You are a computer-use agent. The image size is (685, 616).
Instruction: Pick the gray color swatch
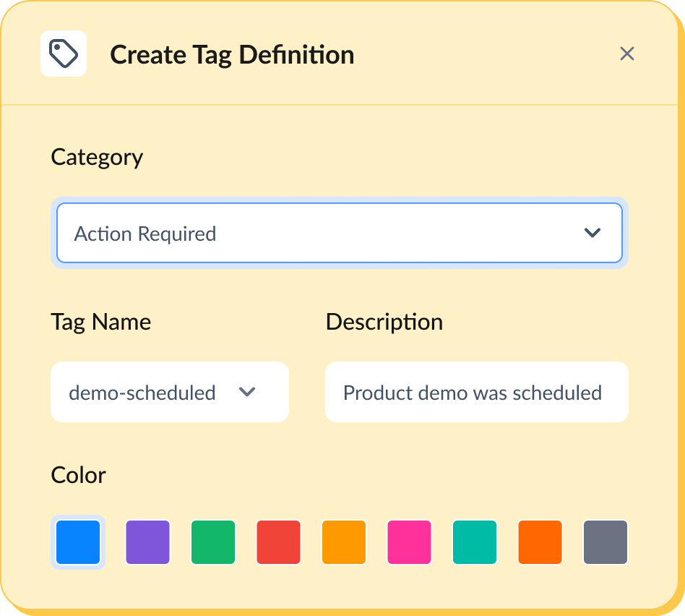[x=606, y=542]
